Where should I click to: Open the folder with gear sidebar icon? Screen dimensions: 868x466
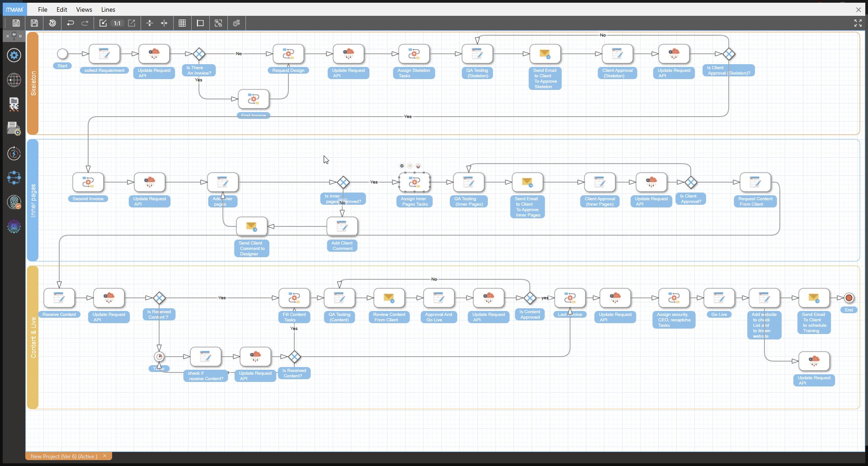[x=14, y=129]
